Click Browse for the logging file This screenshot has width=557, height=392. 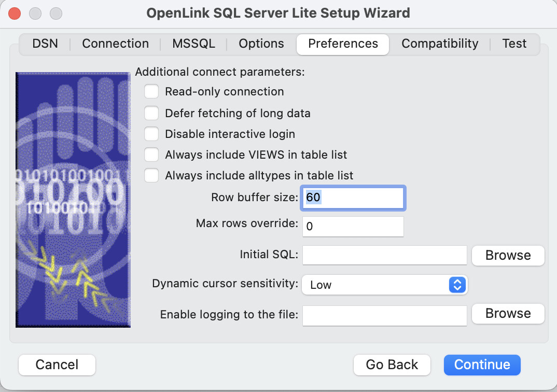tap(508, 314)
